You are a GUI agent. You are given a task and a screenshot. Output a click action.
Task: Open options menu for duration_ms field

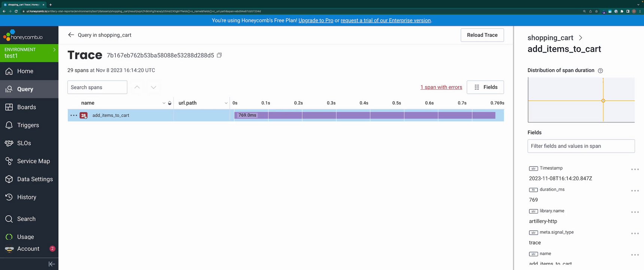click(635, 191)
